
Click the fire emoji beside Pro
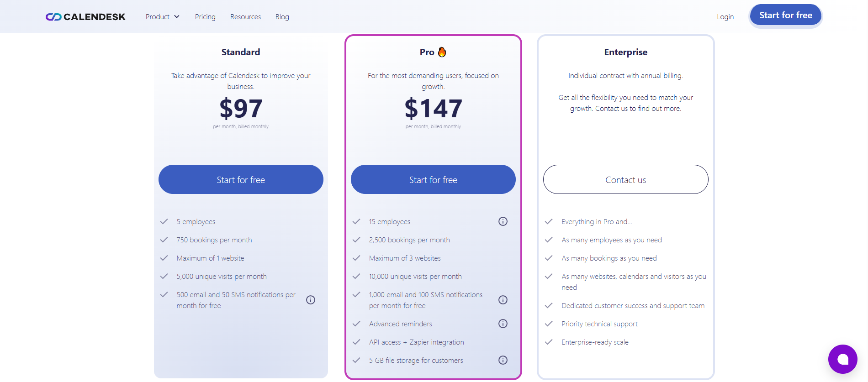(442, 52)
